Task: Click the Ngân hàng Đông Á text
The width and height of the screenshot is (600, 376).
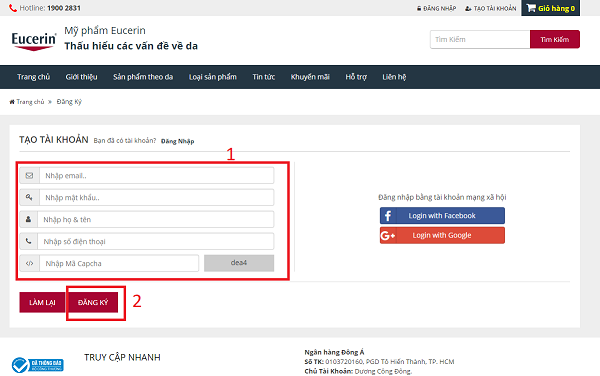Action: [x=334, y=352]
